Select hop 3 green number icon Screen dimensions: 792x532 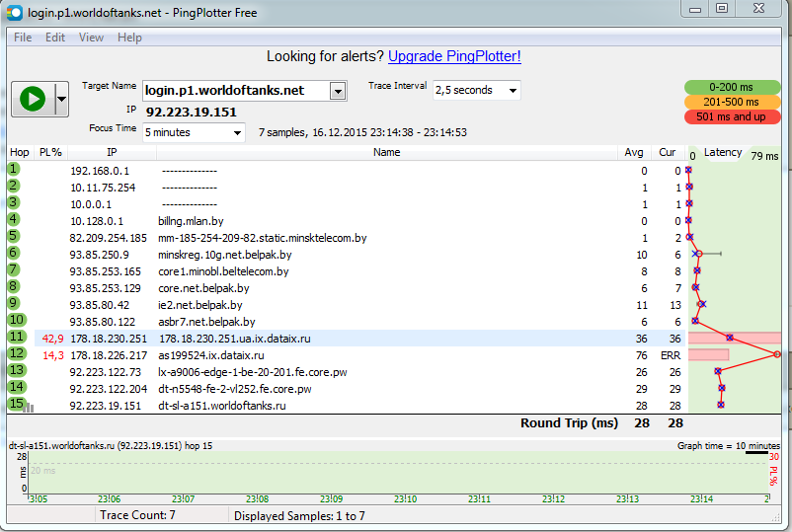[x=14, y=202]
